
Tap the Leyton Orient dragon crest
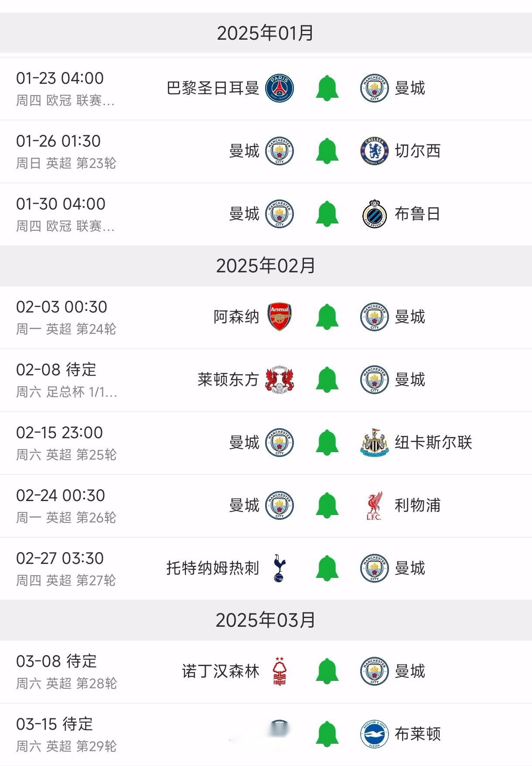coord(280,380)
